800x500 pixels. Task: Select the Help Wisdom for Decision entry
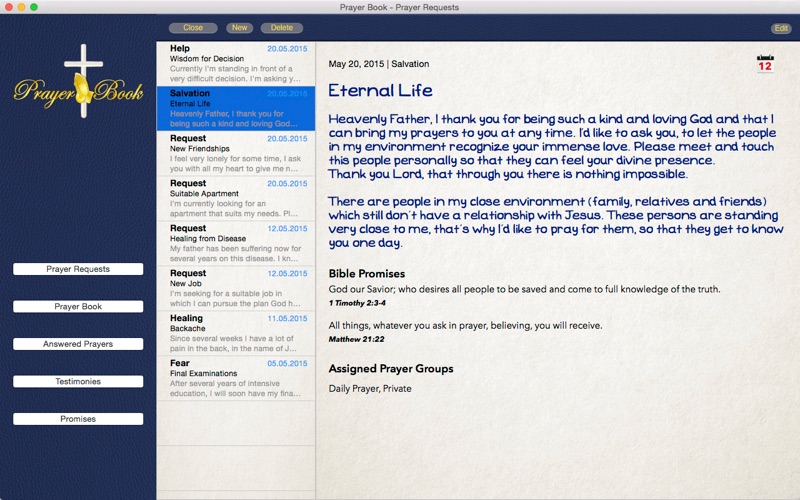pyautogui.click(x=236, y=63)
